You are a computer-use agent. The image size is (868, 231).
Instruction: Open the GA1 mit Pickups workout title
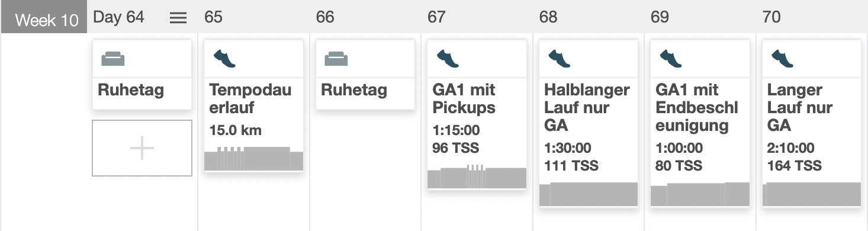click(x=464, y=99)
